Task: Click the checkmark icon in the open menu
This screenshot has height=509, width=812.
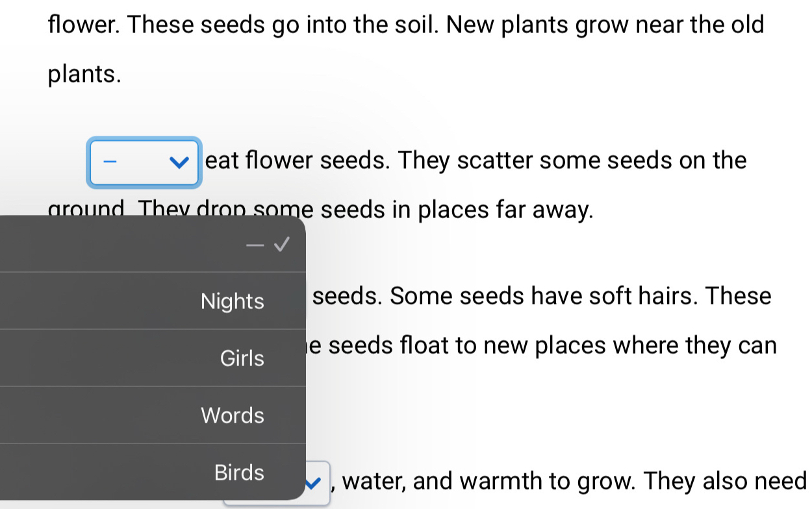Action: [281, 244]
